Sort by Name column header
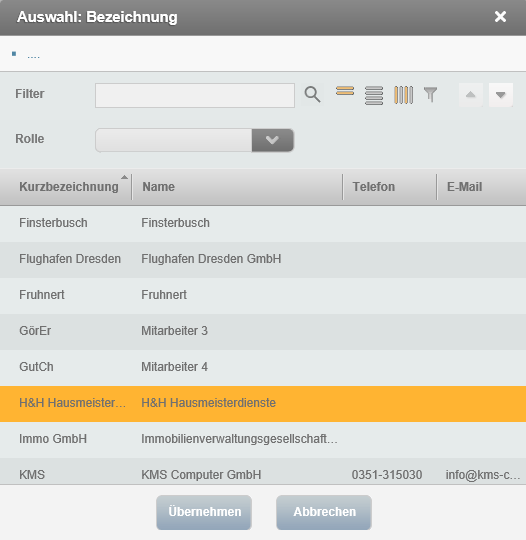The height and width of the screenshot is (540, 526). [158, 187]
